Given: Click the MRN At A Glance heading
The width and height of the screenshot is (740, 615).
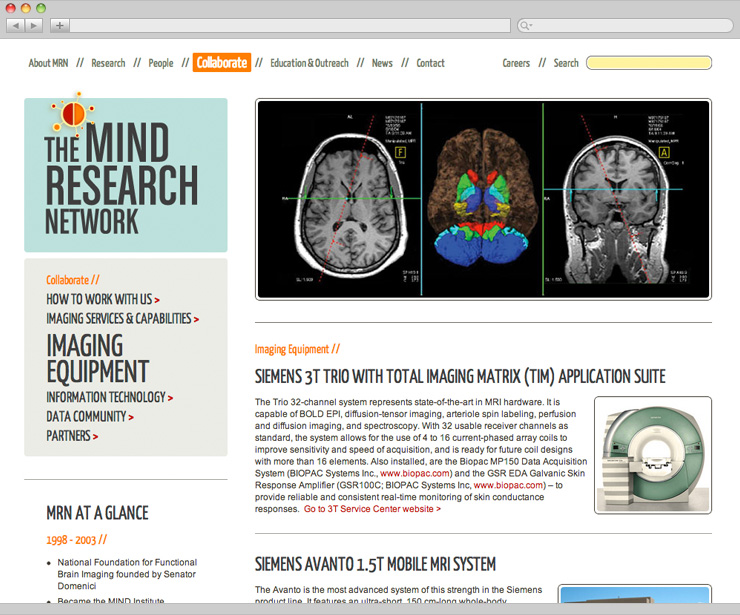Looking at the screenshot, I should (97, 513).
